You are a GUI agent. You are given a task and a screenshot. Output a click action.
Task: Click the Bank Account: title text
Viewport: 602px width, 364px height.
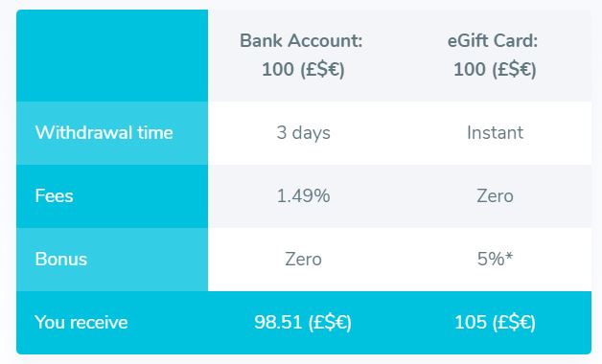tap(301, 40)
